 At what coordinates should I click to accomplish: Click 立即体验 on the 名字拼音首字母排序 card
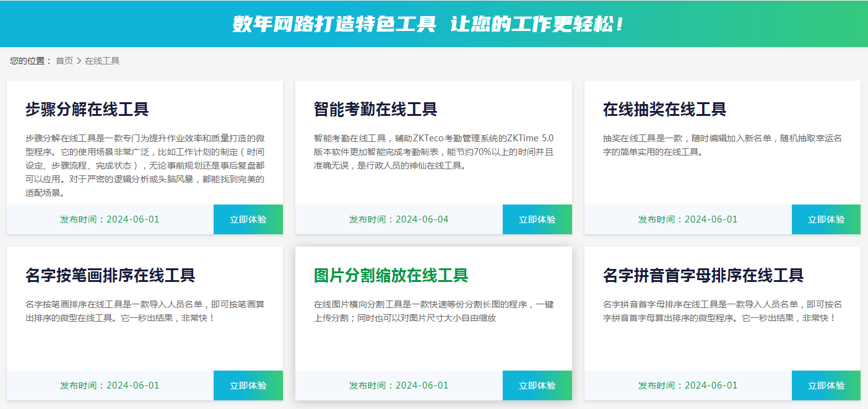pos(826,385)
